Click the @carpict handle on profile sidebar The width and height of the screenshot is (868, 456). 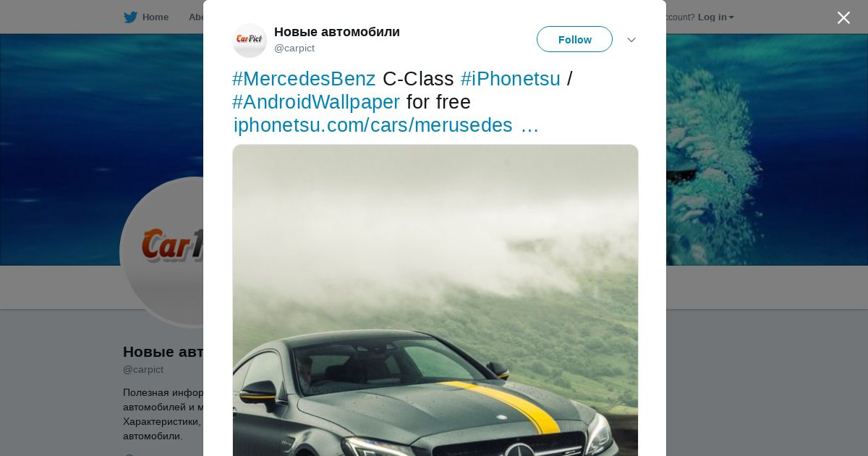pyautogui.click(x=143, y=370)
